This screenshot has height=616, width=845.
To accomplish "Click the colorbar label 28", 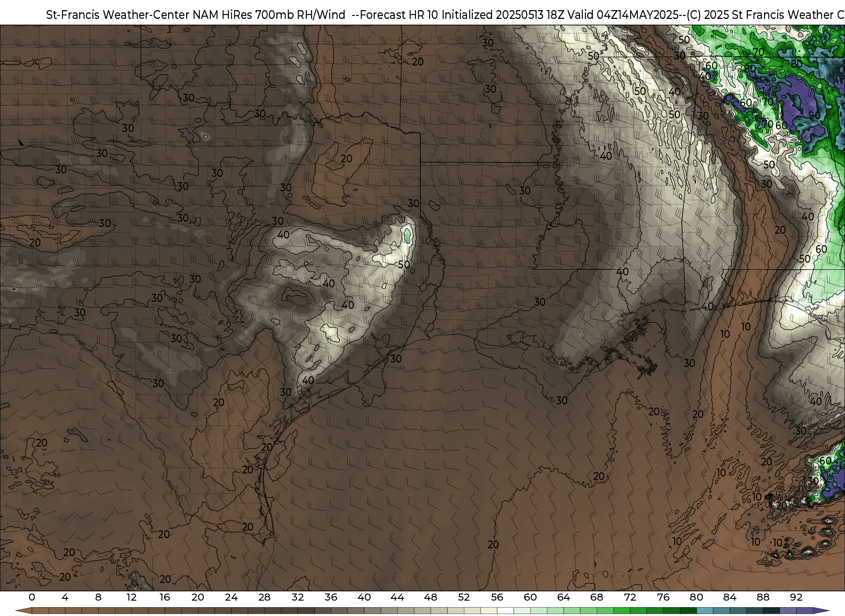I will coord(265,598).
